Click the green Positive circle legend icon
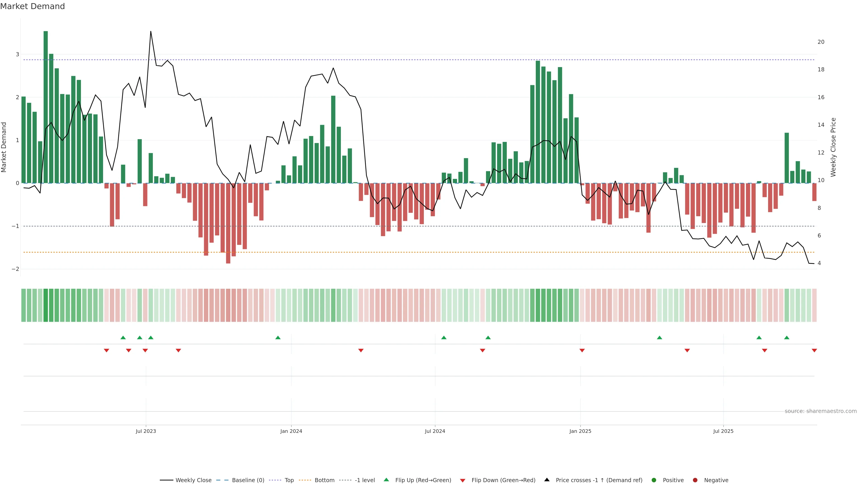The height and width of the screenshot is (488, 868). point(654,480)
